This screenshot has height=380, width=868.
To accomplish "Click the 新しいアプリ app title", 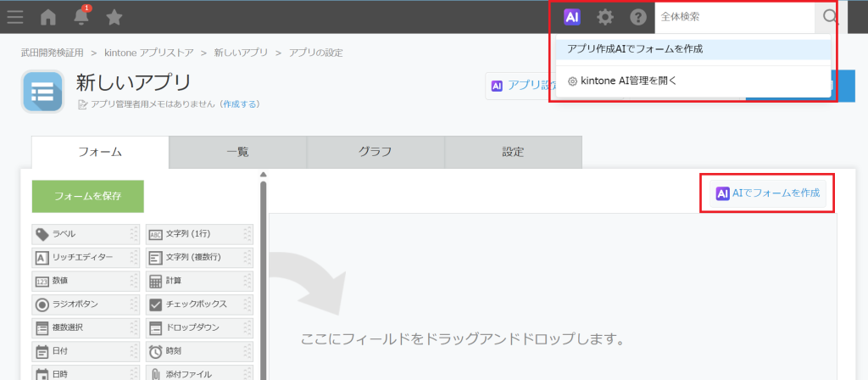I will point(133,83).
